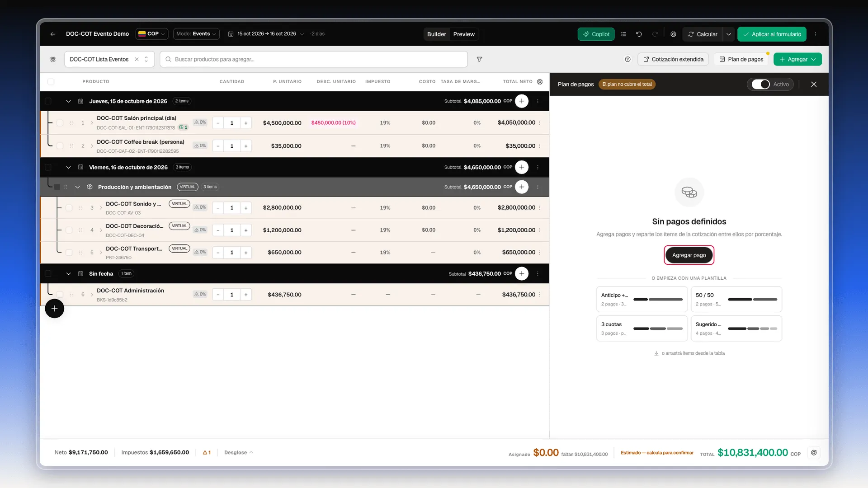This screenshot has height=488, width=868.
Task: Collapse the Jueves, 15 de octubre group
Action: (x=68, y=101)
